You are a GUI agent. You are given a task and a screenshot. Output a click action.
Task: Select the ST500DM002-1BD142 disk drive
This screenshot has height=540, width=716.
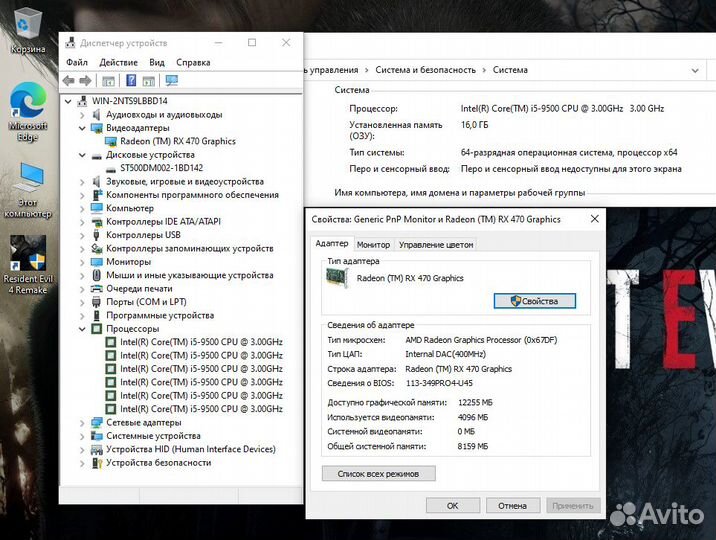click(161, 168)
